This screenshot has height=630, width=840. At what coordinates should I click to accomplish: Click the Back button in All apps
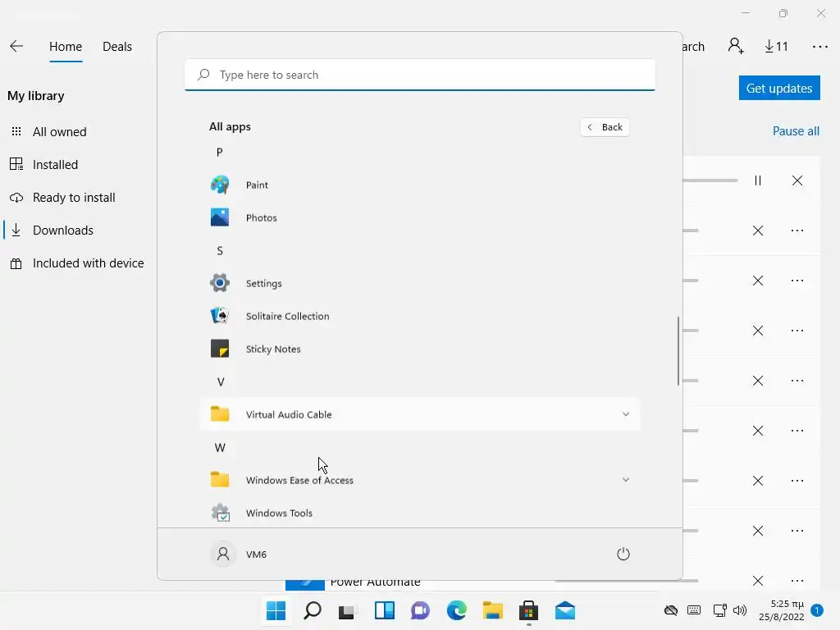tap(605, 127)
